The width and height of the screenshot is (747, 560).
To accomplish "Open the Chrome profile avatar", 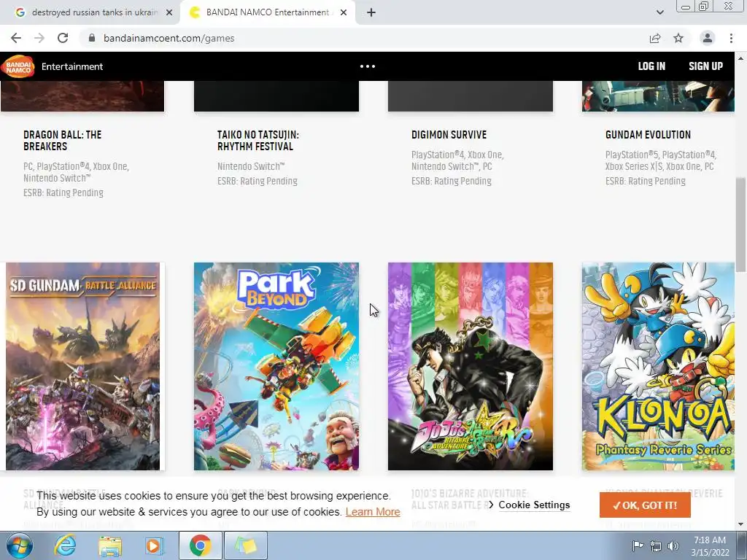I will tap(708, 38).
